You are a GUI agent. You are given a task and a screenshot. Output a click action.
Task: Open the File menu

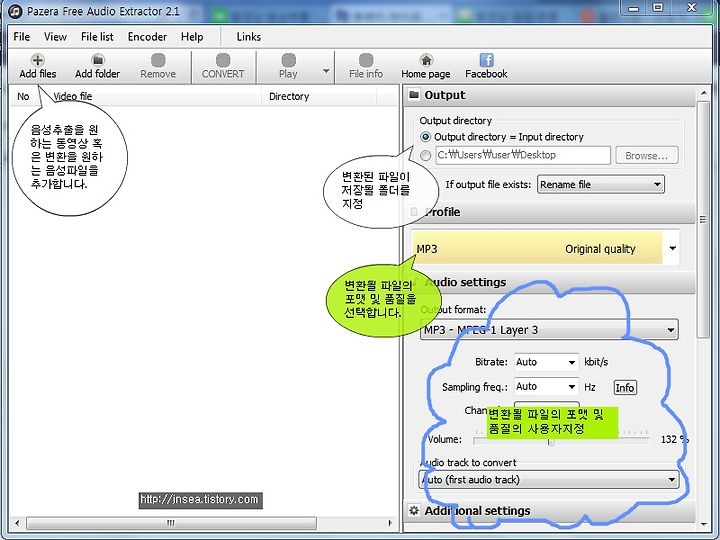click(x=22, y=37)
